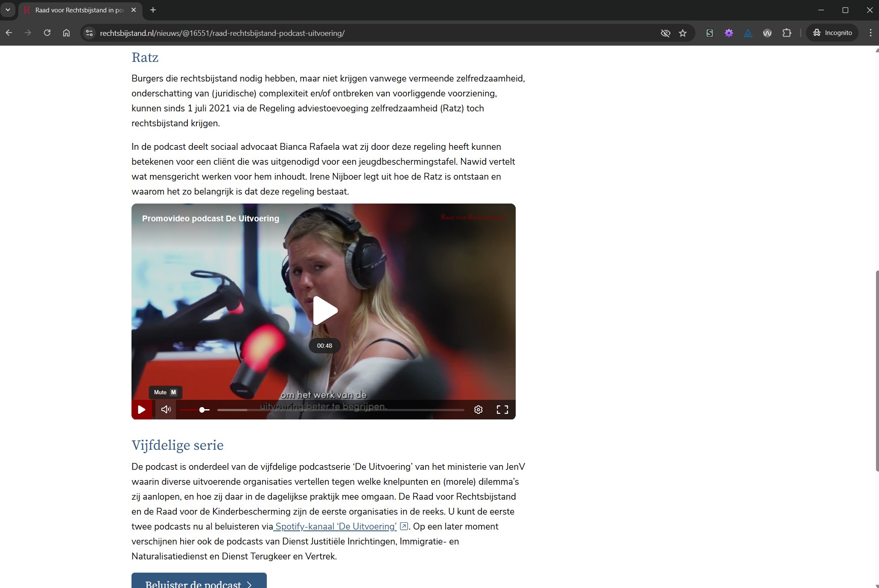Play the promovideo with the center play button
Screen dimensions: 879x588
pos(325,311)
